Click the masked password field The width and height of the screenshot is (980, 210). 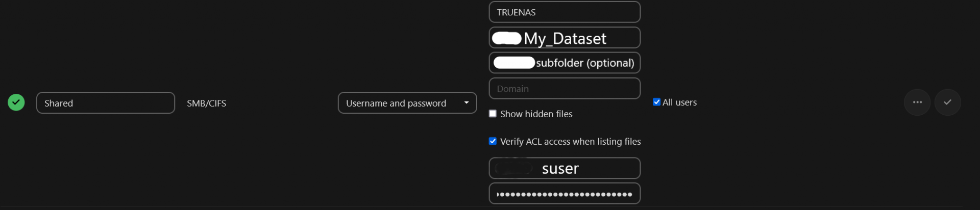[564, 194]
